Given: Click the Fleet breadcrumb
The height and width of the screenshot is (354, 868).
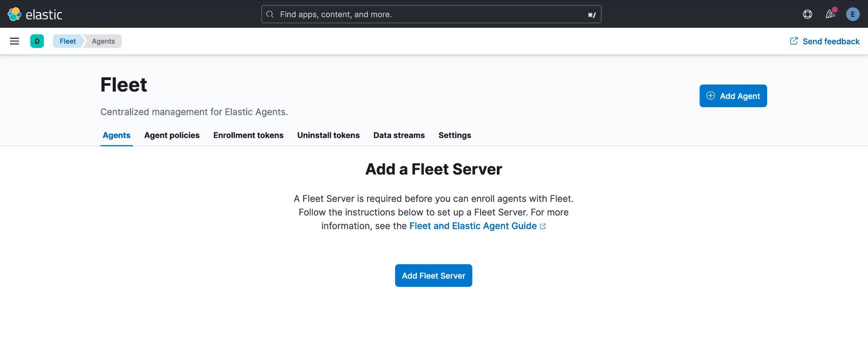Looking at the screenshot, I should 67,41.
